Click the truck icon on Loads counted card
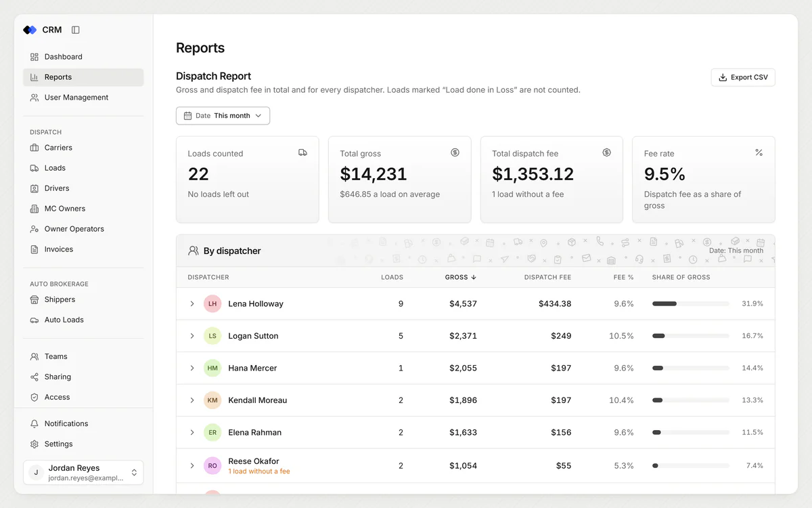 [302, 152]
